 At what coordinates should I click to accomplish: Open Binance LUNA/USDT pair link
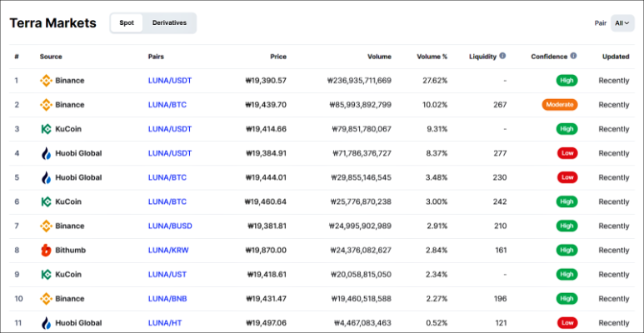click(x=170, y=81)
